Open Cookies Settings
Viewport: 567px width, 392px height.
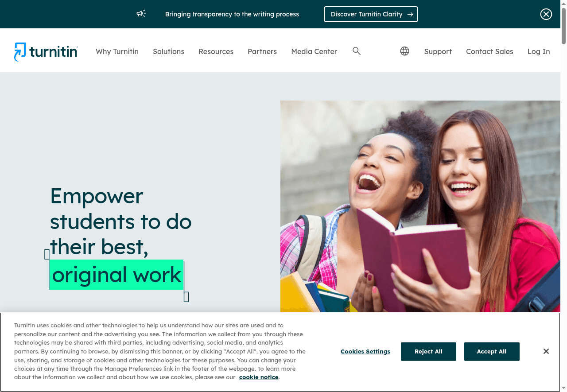tap(365, 352)
